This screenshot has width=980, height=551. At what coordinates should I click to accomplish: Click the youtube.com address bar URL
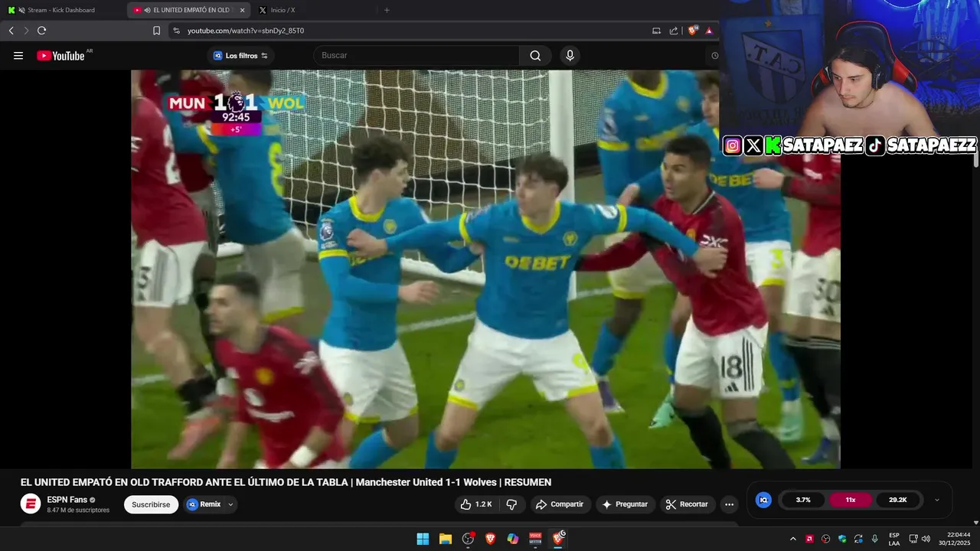pyautogui.click(x=246, y=31)
